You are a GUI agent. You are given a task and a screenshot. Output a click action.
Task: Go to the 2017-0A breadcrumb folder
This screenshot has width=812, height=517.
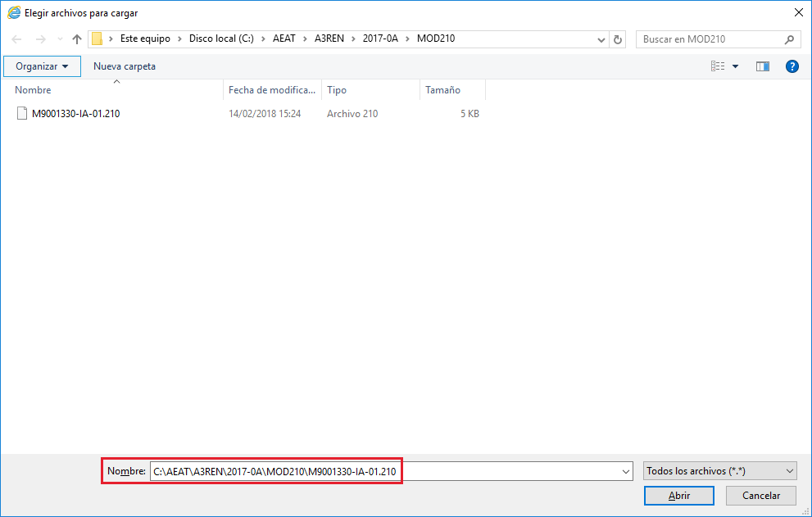coord(380,39)
